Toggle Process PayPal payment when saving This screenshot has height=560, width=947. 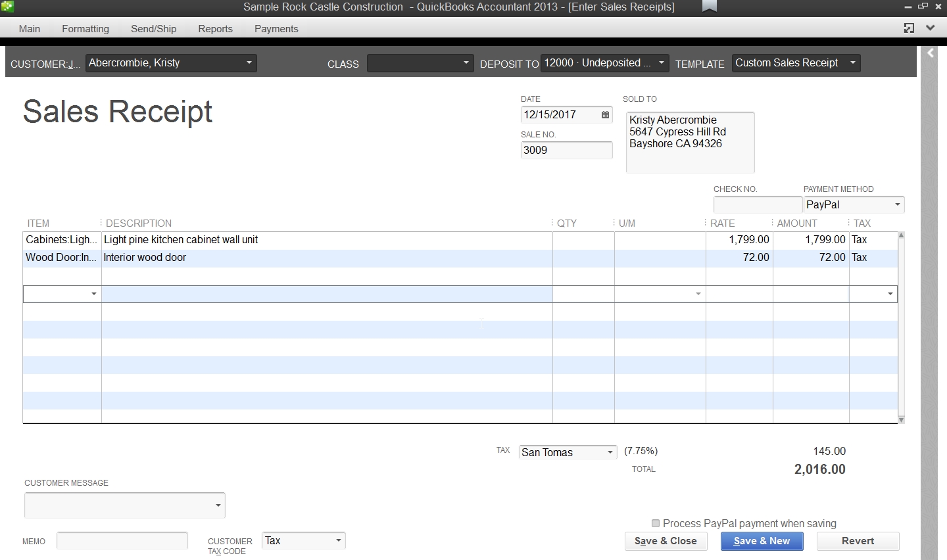[655, 523]
